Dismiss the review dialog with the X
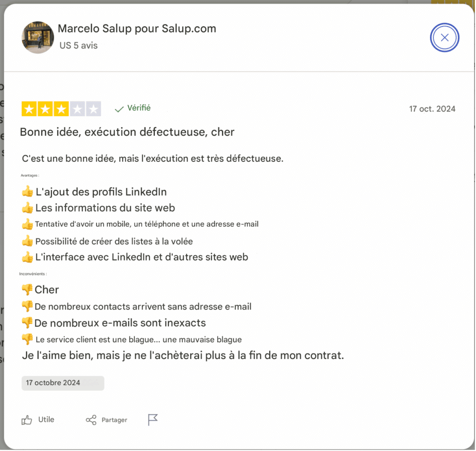 pos(444,37)
